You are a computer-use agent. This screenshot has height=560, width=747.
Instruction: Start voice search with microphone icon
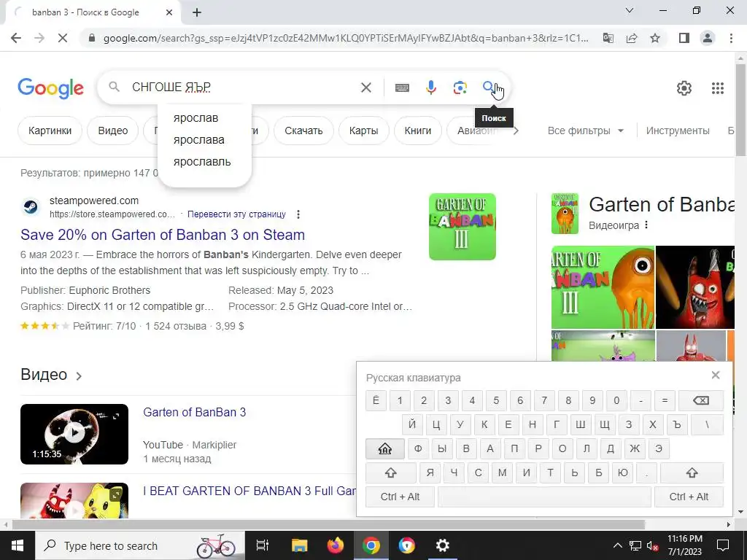point(431,87)
